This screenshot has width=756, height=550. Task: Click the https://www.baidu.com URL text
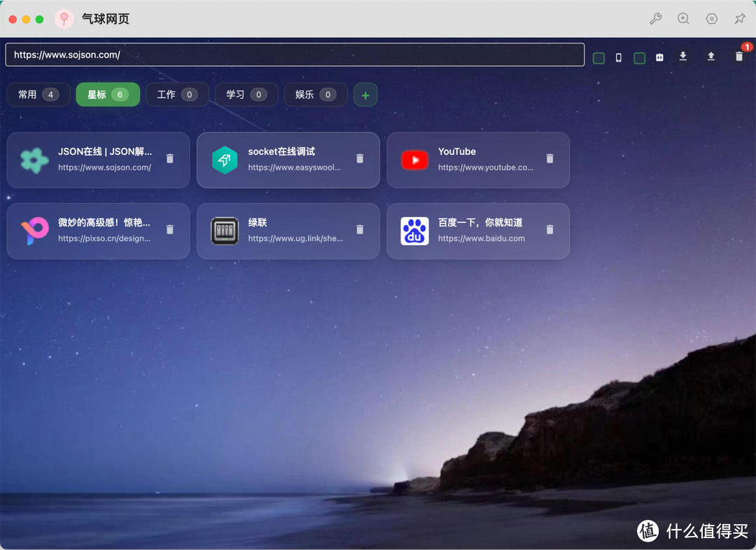481,238
